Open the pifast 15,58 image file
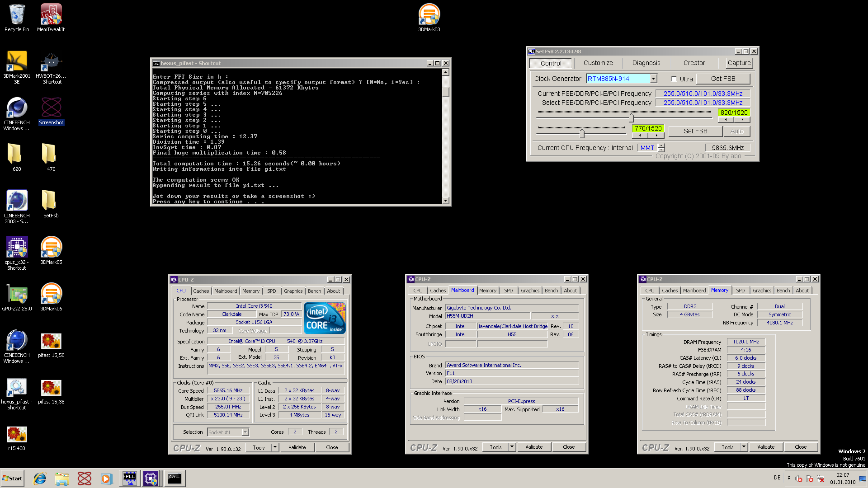868x488 pixels. (51, 345)
